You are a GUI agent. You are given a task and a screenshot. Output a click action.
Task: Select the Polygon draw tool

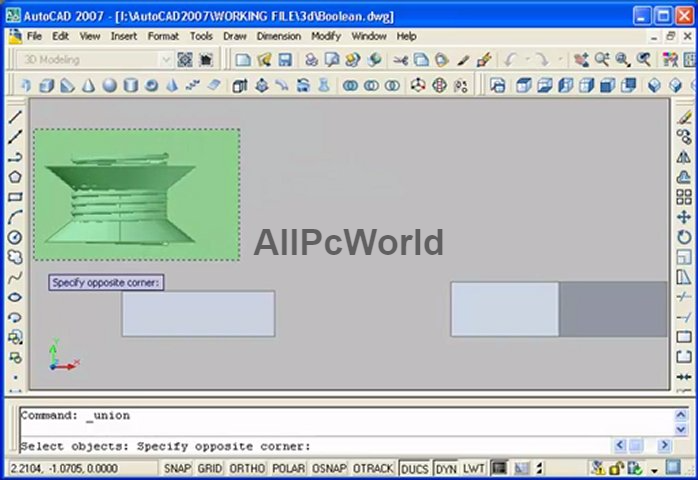point(15,177)
